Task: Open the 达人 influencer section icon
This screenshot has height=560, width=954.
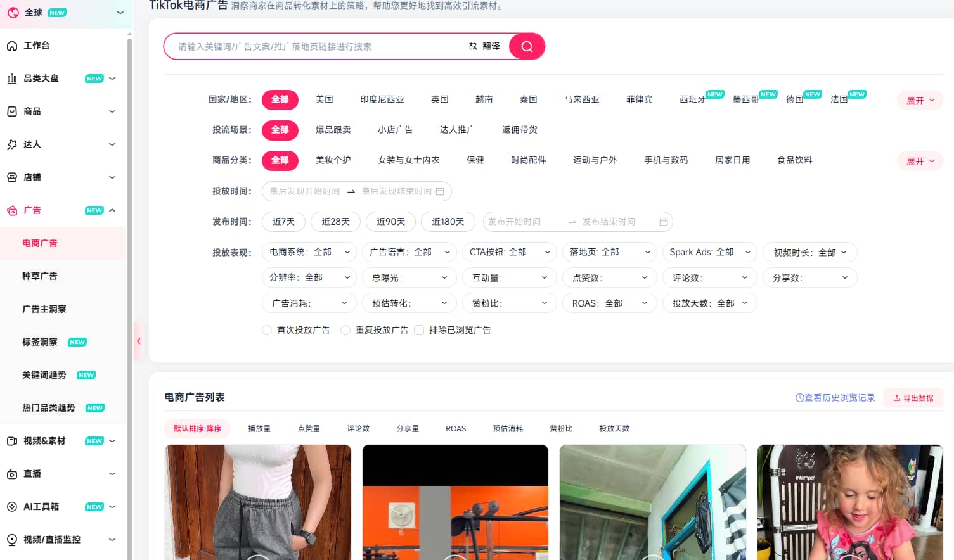Action: click(x=11, y=144)
